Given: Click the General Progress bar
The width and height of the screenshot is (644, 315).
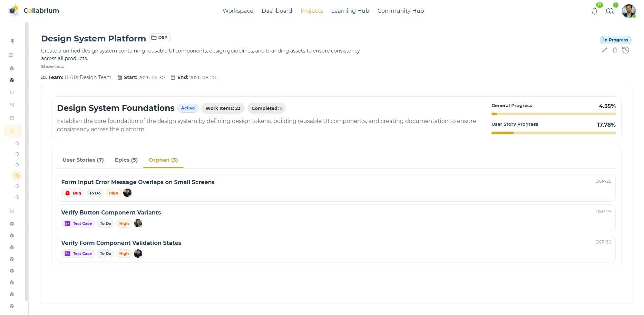Looking at the screenshot, I should (x=554, y=114).
